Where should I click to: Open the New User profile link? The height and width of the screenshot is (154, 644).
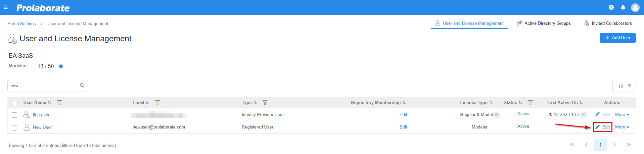[42, 127]
